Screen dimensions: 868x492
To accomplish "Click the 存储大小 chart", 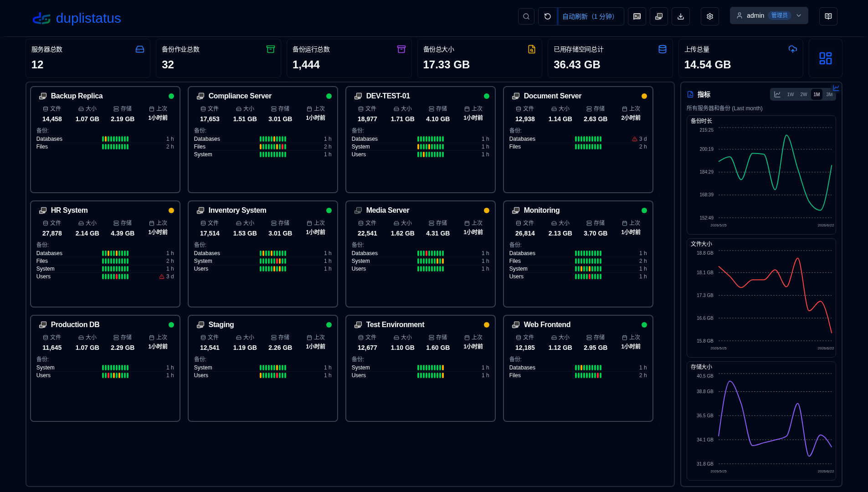I will click(761, 421).
